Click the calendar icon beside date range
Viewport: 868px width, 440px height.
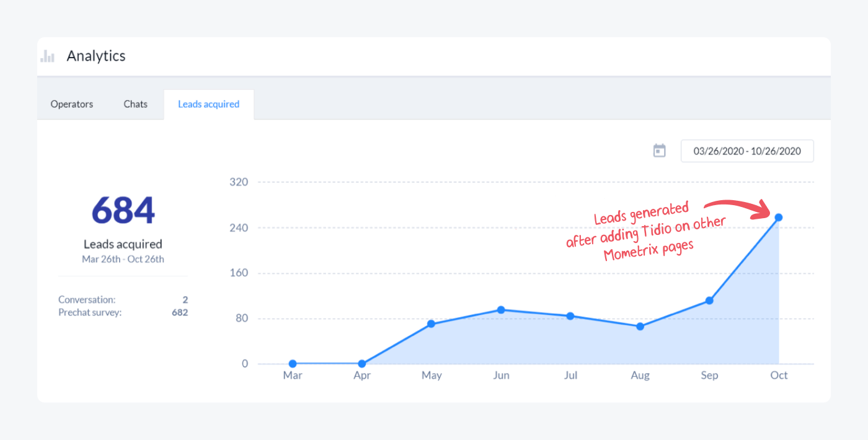[x=659, y=151]
